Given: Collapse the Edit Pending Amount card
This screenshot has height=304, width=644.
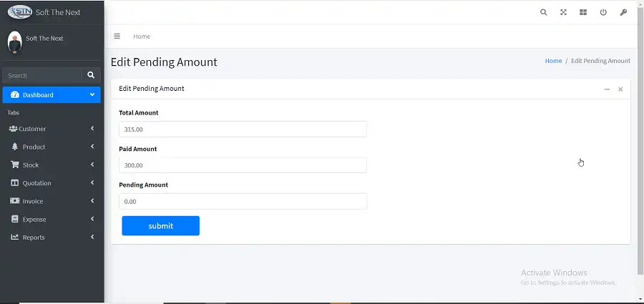Looking at the screenshot, I should (x=607, y=89).
